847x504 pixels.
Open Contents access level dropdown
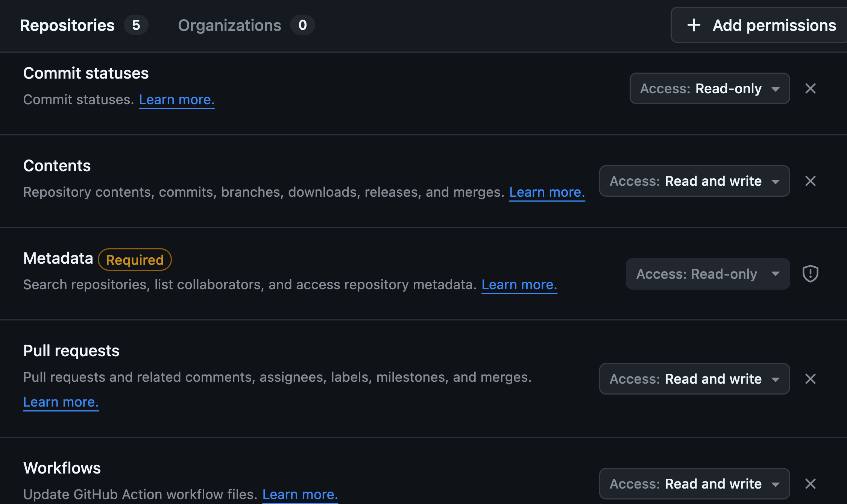(694, 181)
